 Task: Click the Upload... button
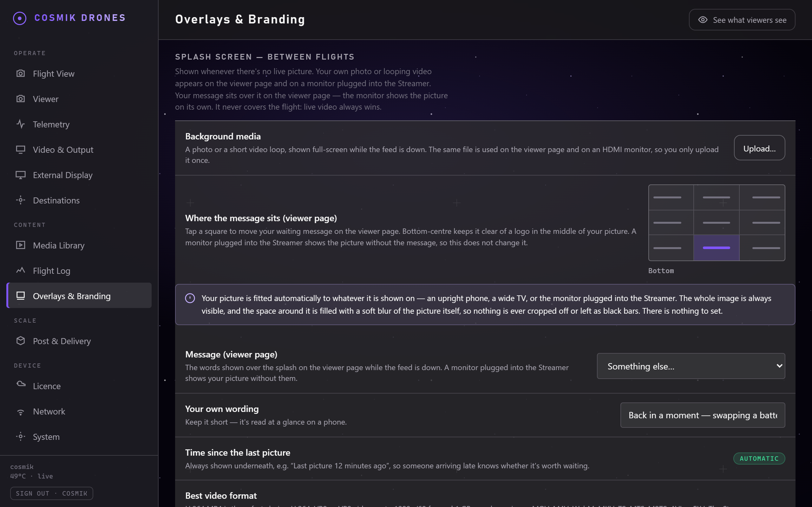coord(759,148)
